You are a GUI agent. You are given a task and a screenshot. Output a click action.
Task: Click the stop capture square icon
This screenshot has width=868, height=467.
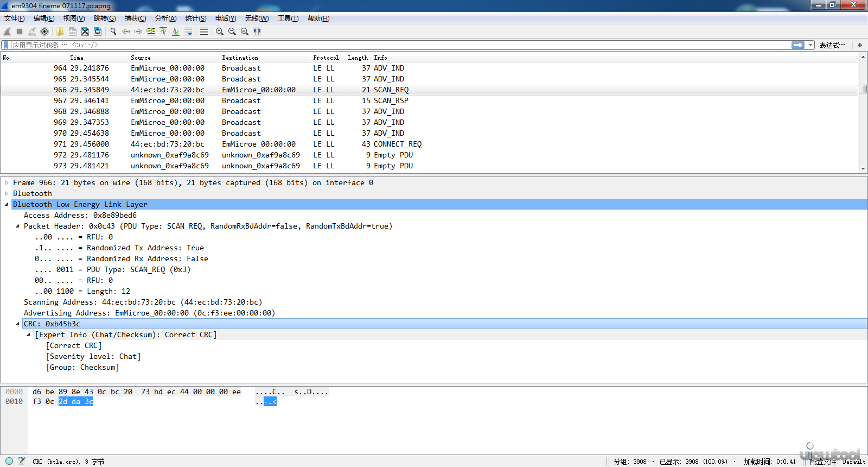[20, 31]
